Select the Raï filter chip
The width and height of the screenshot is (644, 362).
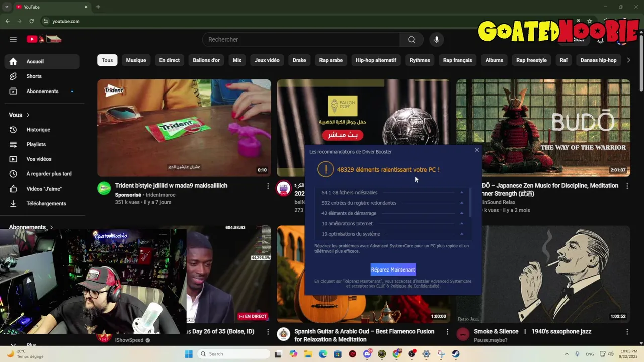563,60
